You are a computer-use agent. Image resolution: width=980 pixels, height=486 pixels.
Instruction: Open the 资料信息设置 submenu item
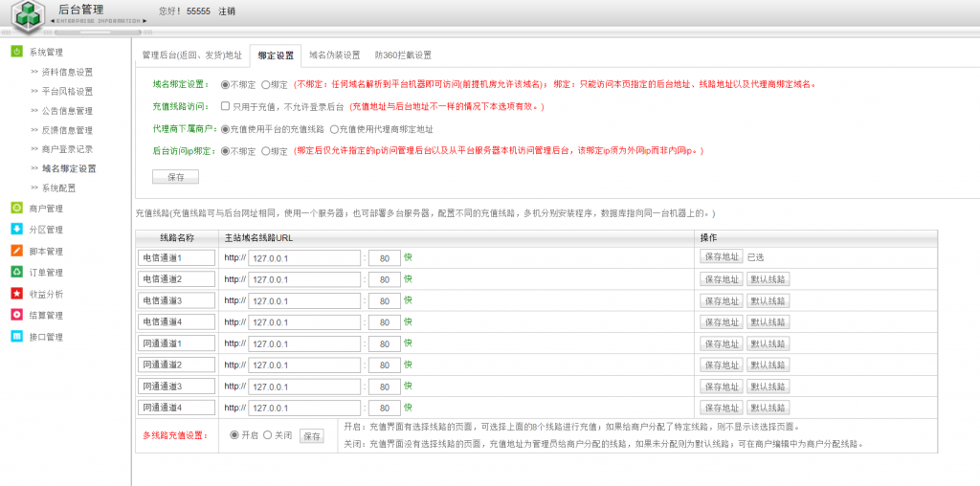point(67,72)
